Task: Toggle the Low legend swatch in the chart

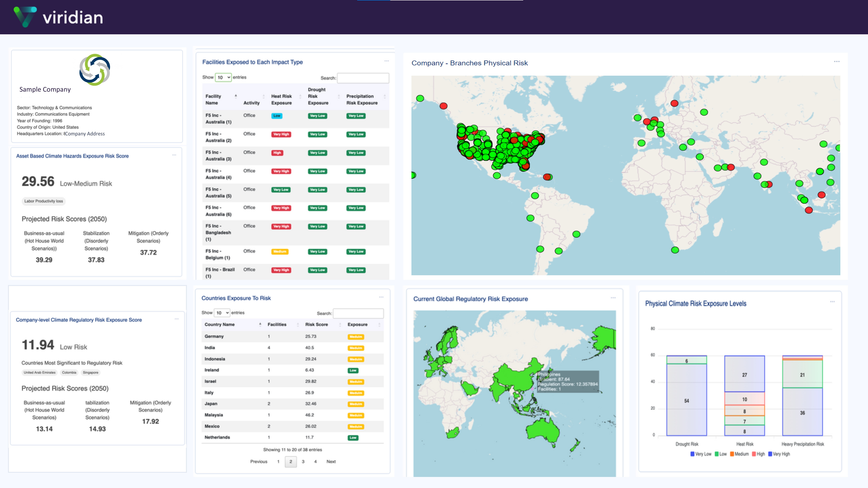Action: [717, 454]
